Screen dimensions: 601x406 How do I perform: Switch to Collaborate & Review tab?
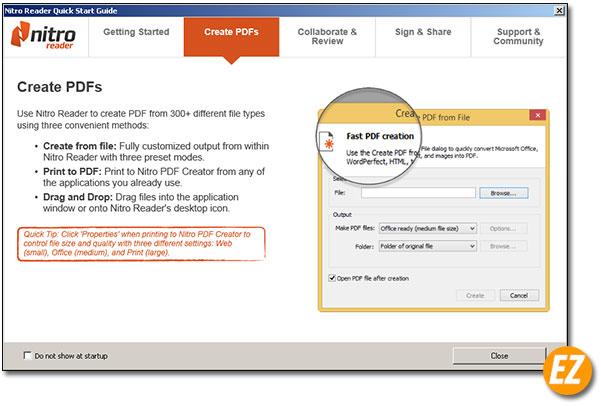click(x=327, y=37)
